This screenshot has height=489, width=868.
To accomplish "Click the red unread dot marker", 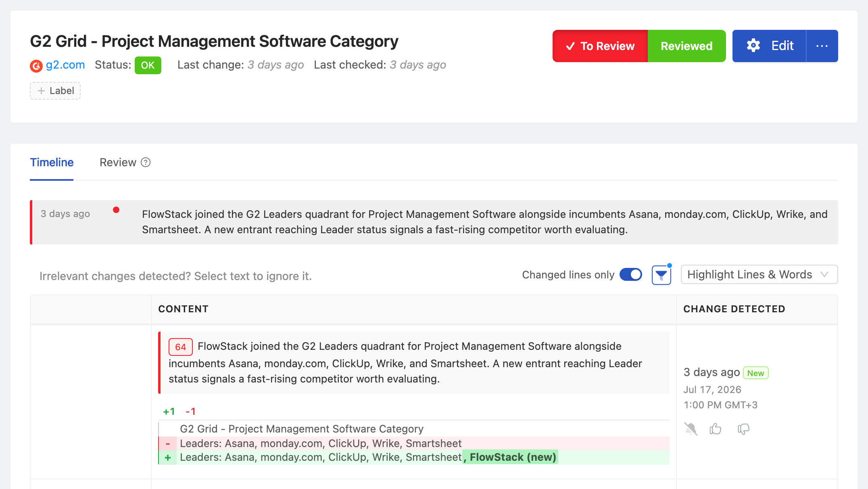I will tap(116, 210).
